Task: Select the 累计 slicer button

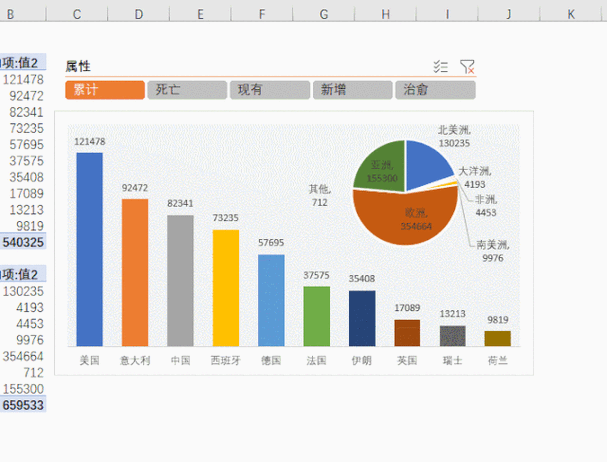Action: (x=105, y=90)
